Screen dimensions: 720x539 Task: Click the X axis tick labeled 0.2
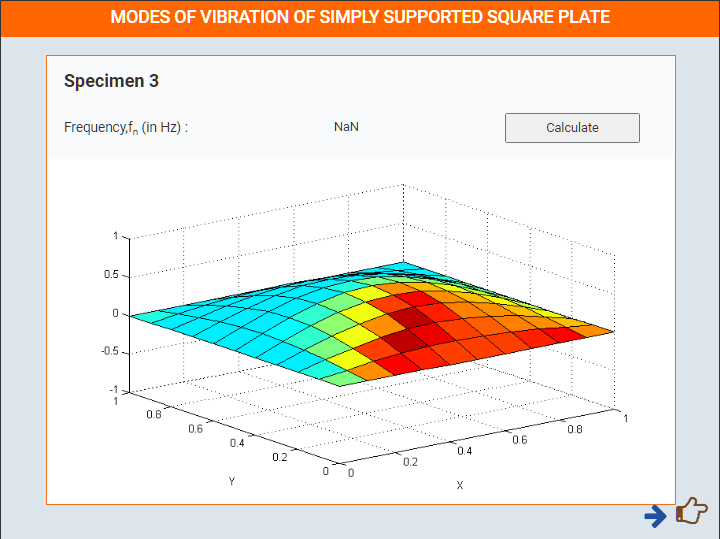coord(411,462)
